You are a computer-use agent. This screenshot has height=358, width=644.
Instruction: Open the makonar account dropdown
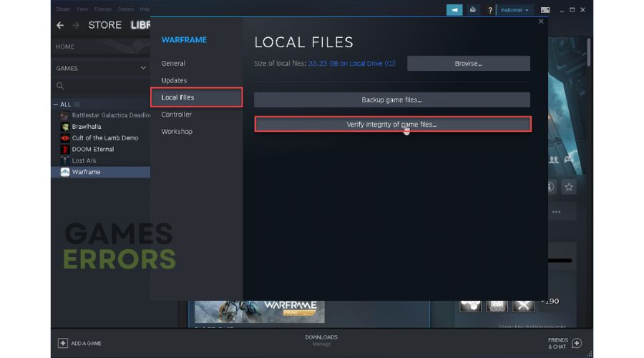pos(514,10)
